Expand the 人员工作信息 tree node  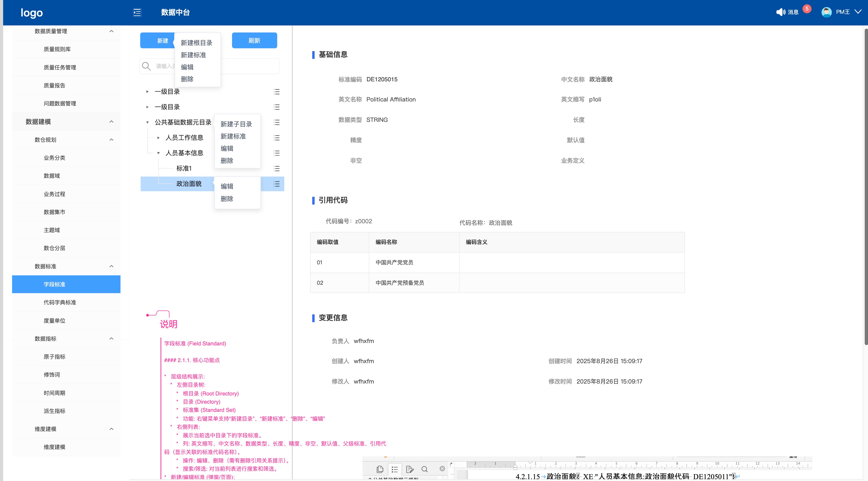158,138
